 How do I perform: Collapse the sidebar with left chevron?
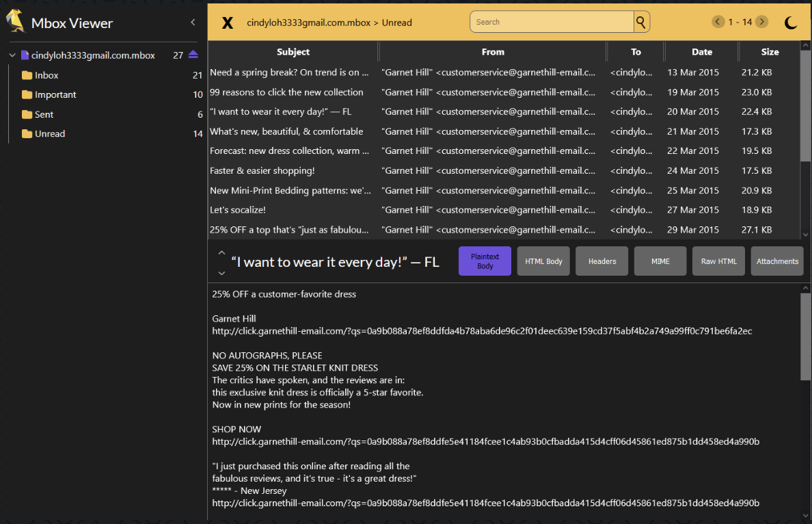point(193,23)
